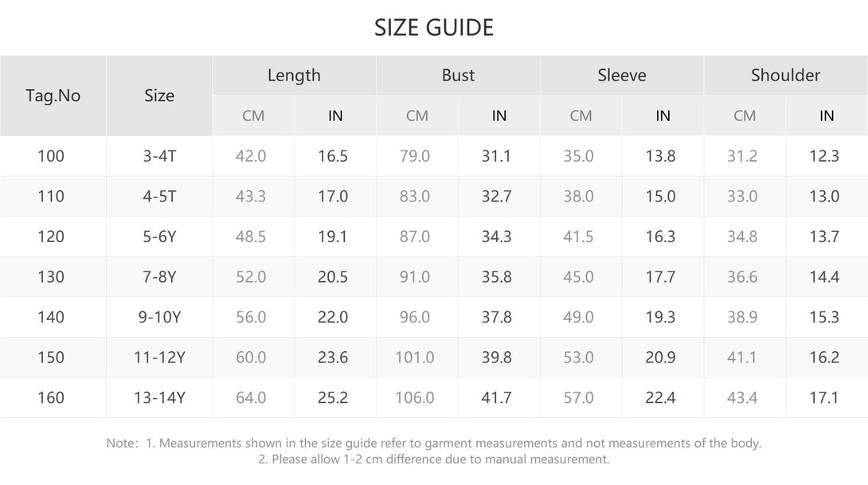The height and width of the screenshot is (485, 868).
Task: Click the 4-5T size cell
Action: click(x=159, y=197)
